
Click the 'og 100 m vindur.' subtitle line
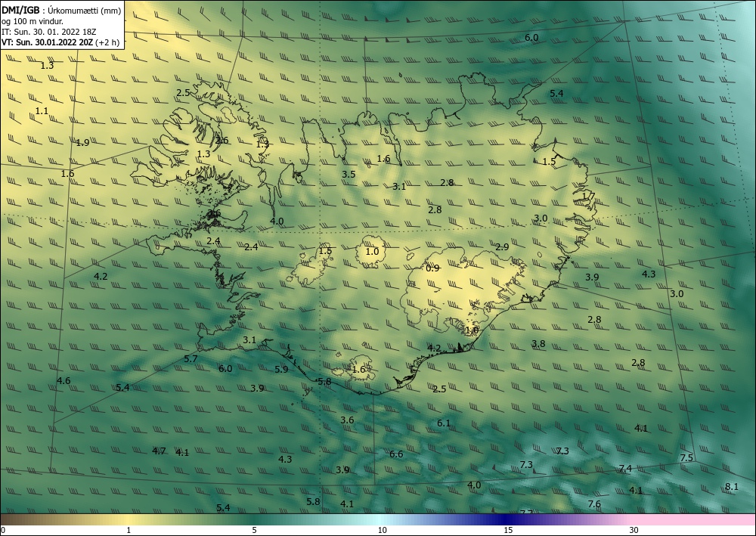click(x=33, y=21)
